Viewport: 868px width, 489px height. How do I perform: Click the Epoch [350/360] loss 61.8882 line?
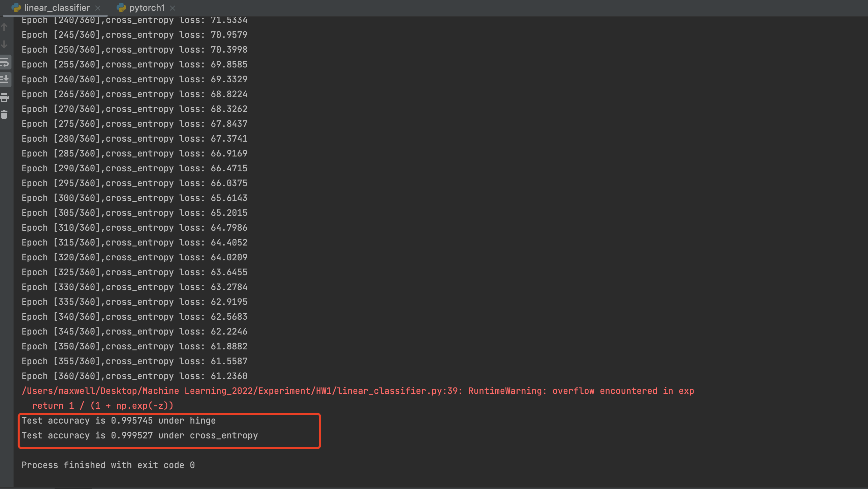[x=134, y=346]
